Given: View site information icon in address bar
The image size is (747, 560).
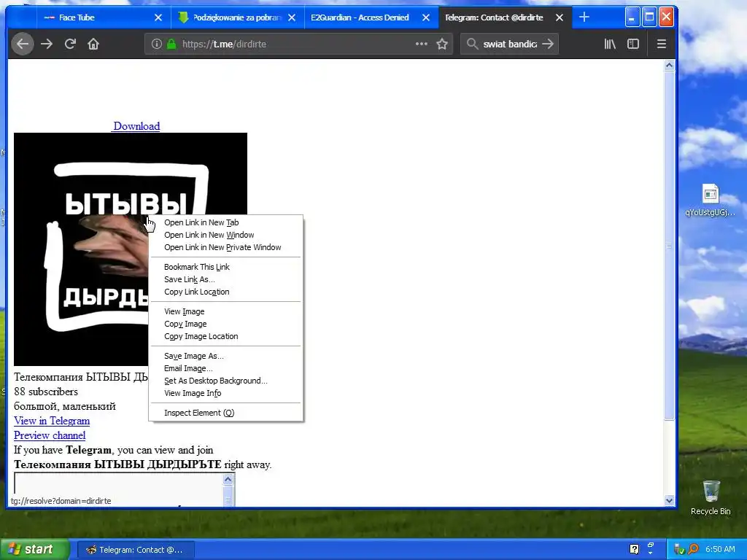Looking at the screenshot, I should (x=156, y=44).
